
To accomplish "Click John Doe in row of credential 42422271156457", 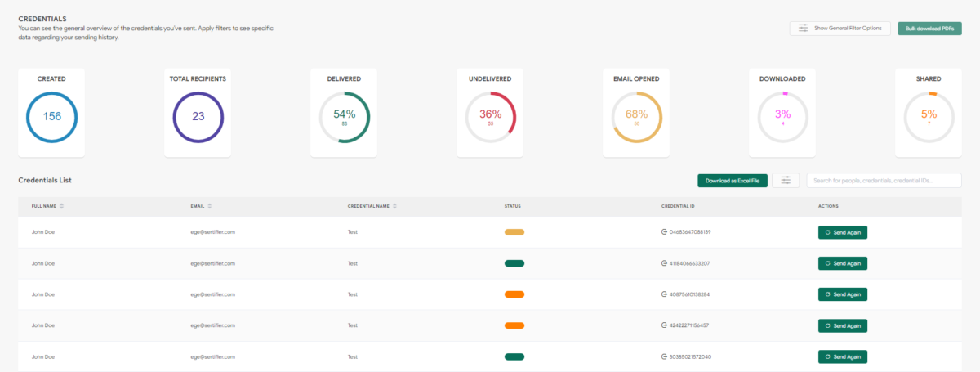I will point(43,325).
